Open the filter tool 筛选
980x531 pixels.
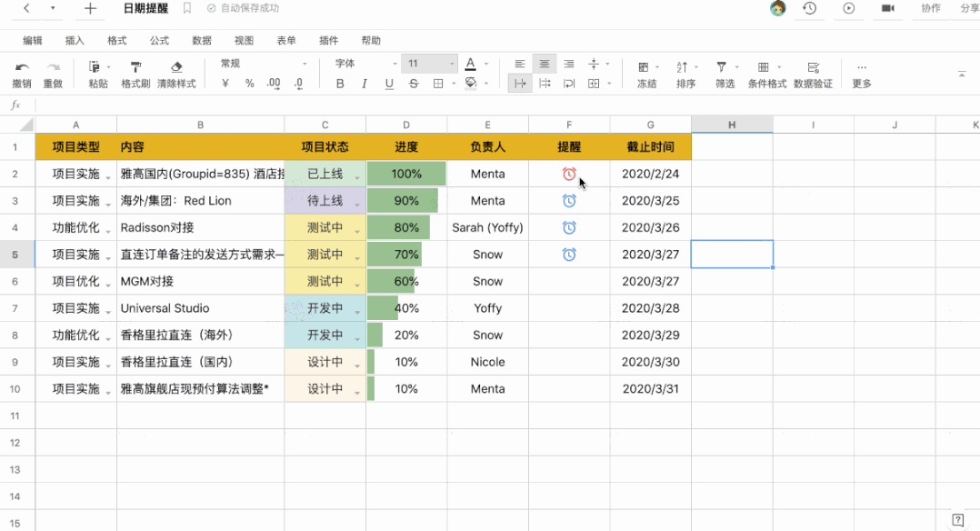point(725,75)
